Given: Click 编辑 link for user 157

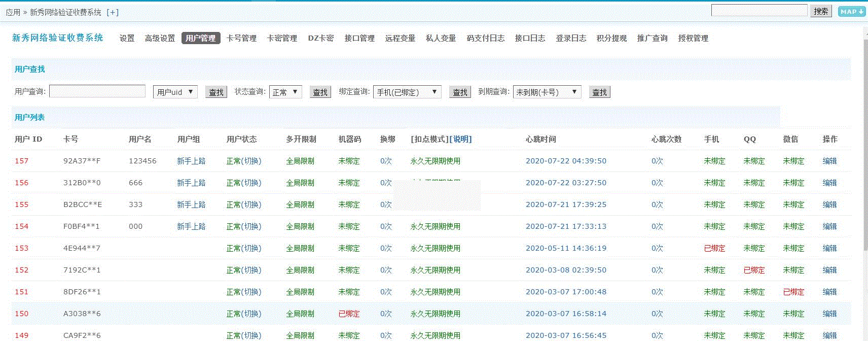Looking at the screenshot, I should (x=829, y=161).
